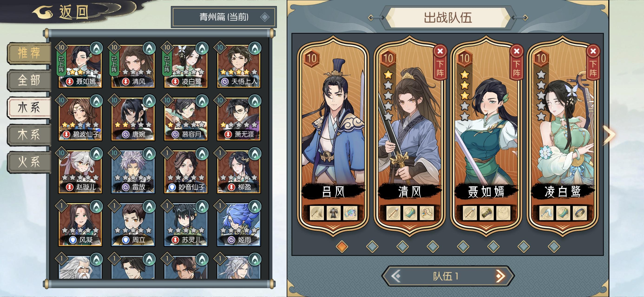This screenshot has width=644, height=297.
Task: Click the weapon equipment icon under 吕风
Action: pyautogui.click(x=317, y=213)
